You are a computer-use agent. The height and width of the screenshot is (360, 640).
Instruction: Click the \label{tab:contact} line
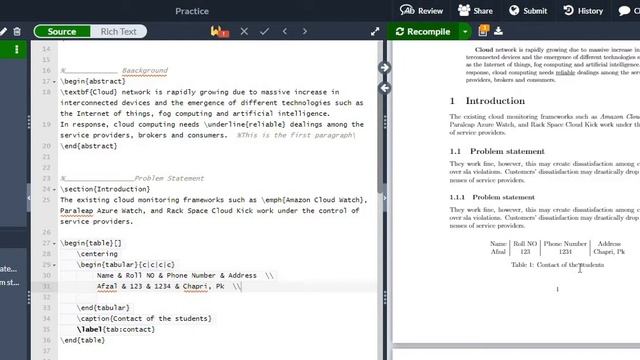(x=116, y=329)
